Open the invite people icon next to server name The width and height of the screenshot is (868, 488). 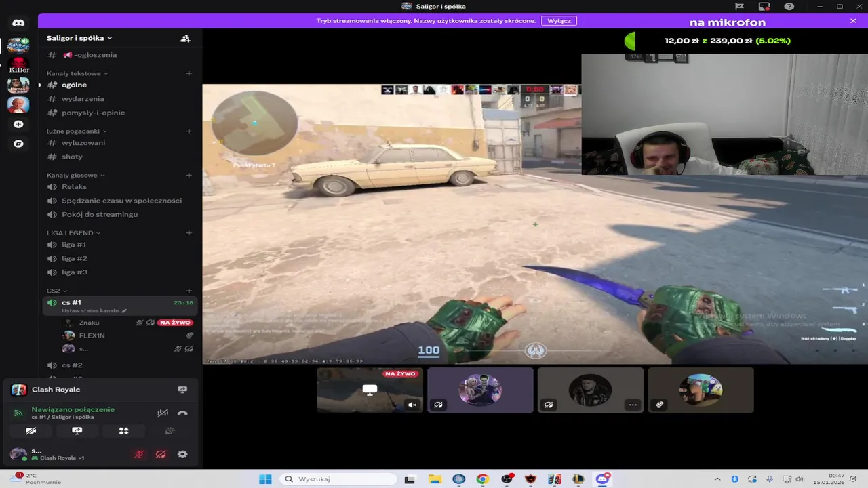point(185,39)
